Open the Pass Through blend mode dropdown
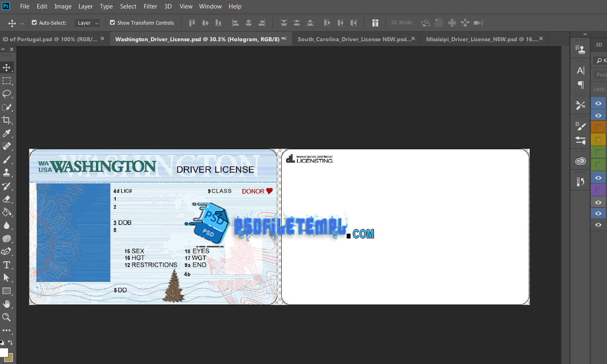 tap(600, 74)
